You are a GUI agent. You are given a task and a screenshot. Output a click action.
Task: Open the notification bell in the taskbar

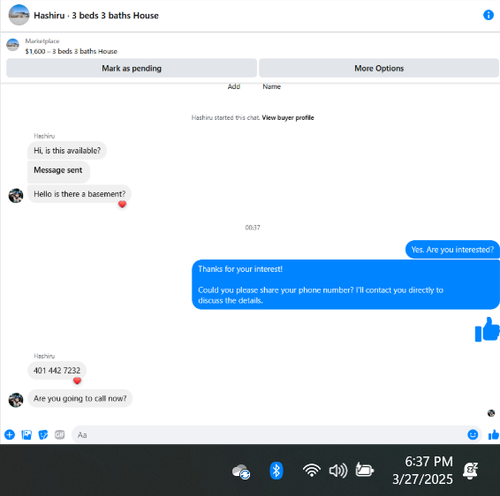point(470,471)
